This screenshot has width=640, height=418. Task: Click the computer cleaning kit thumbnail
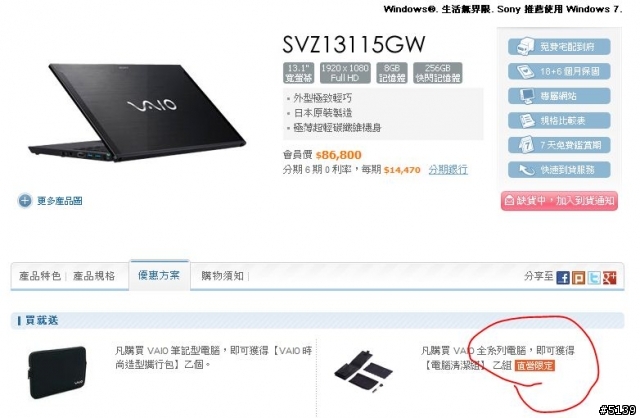click(363, 369)
